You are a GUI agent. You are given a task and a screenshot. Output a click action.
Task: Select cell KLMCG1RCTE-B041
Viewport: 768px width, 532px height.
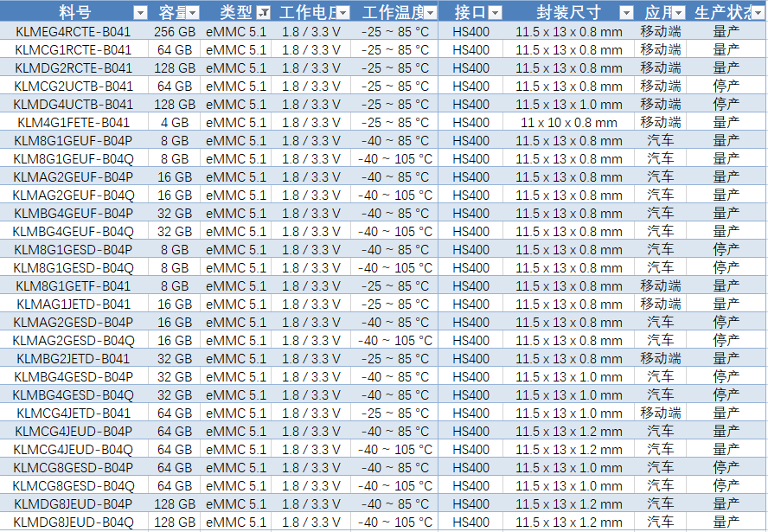coord(74,50)
